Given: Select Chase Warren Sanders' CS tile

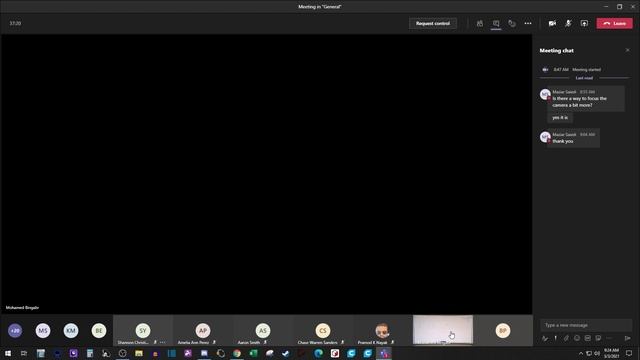Looking at the screenshot, I should [323, 330].
